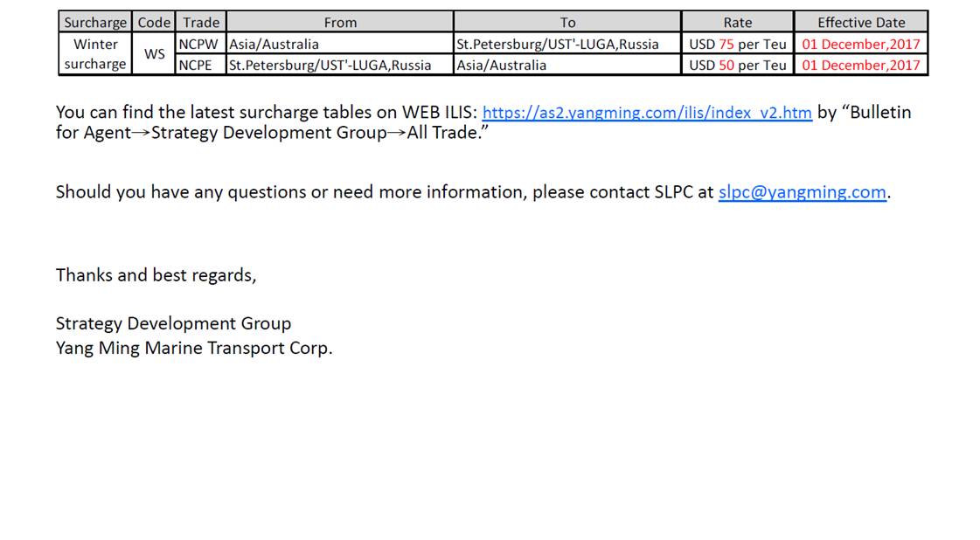Click the WS code cell
This screenshot has width=980, height=540.
pos(154,54)
